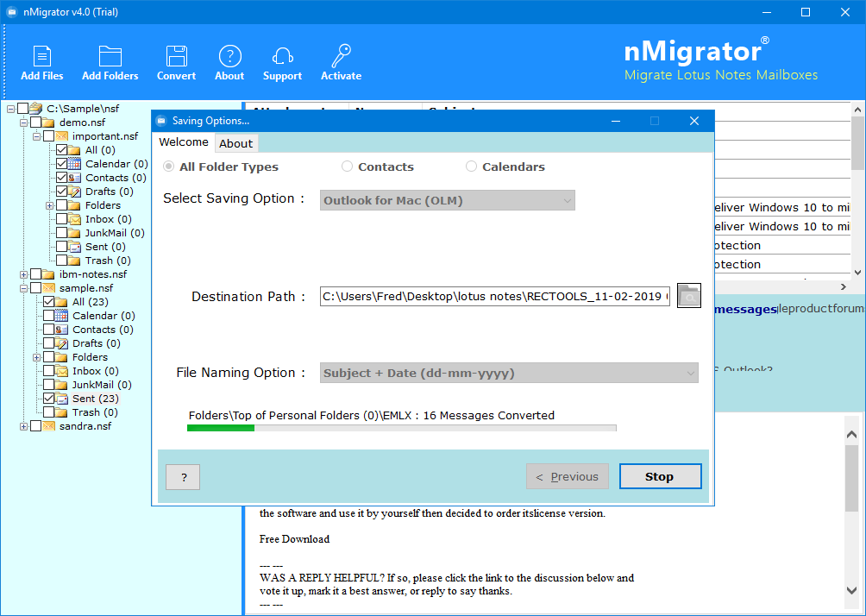Open the File Naming Option dropdown
This screenshot has height=616, width=866.
pos(509,373)
